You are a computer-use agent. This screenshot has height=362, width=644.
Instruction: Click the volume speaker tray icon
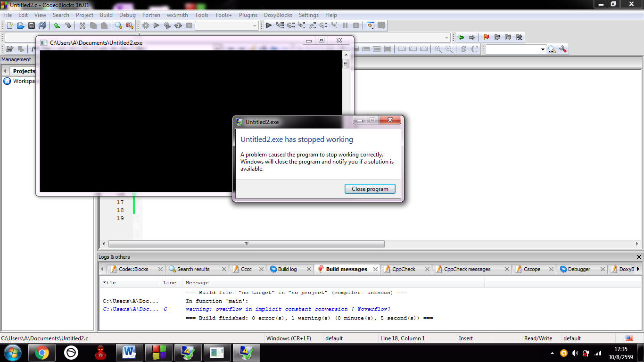click(x=575, y=353)
